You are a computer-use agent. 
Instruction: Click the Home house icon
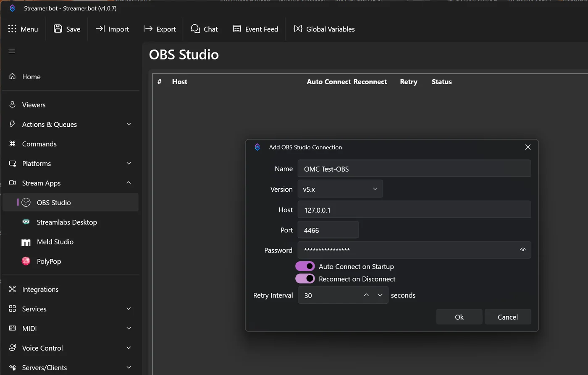point(13,76)
